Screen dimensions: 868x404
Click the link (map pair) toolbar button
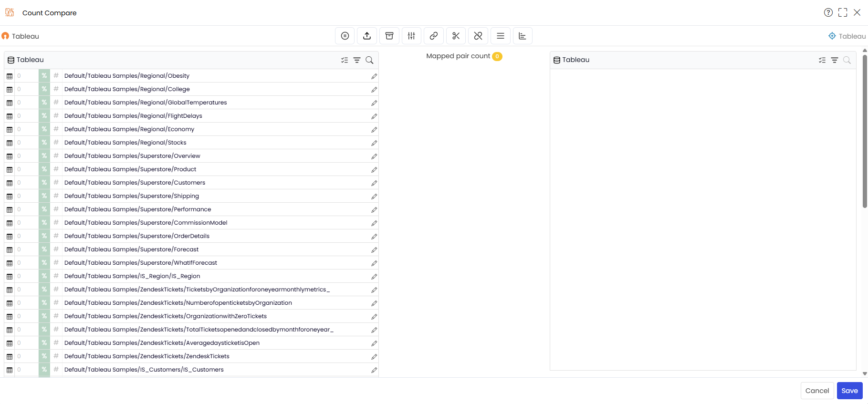click(434, 36)
